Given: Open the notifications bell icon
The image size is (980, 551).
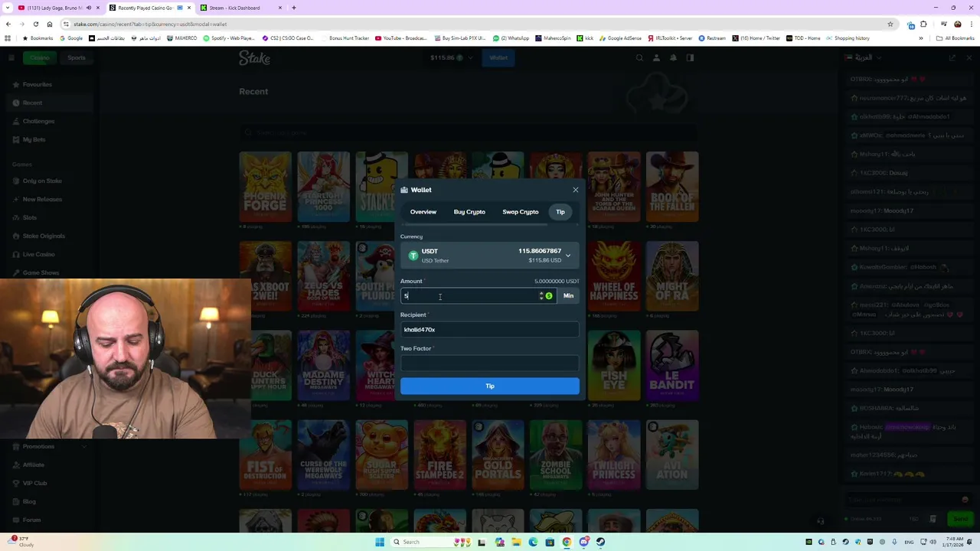Looking at the screenshot, I should coord(673,57).
